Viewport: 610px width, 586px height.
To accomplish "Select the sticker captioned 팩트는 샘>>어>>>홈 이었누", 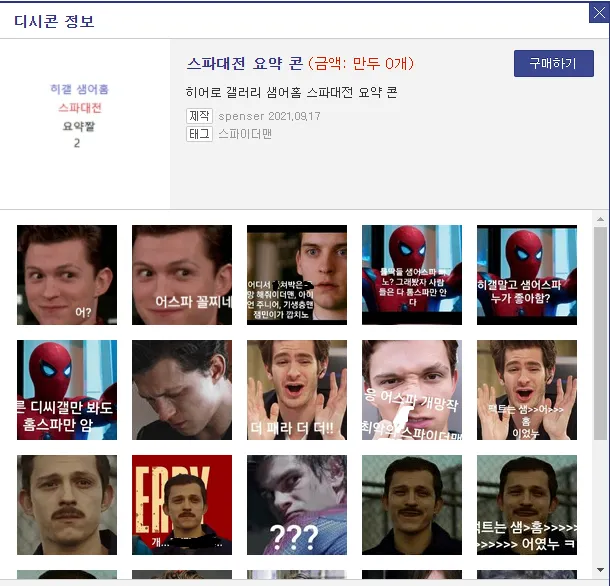I will [527, 390].
